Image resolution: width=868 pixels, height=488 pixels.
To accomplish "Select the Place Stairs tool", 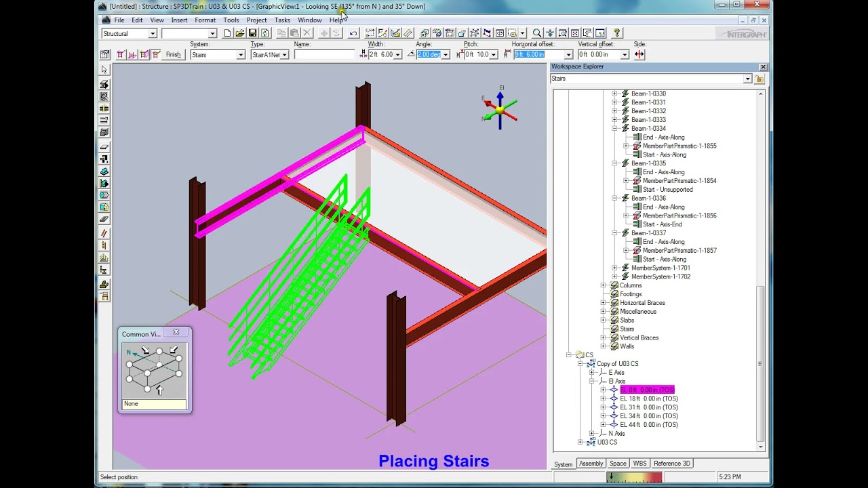I will point(104,232).
